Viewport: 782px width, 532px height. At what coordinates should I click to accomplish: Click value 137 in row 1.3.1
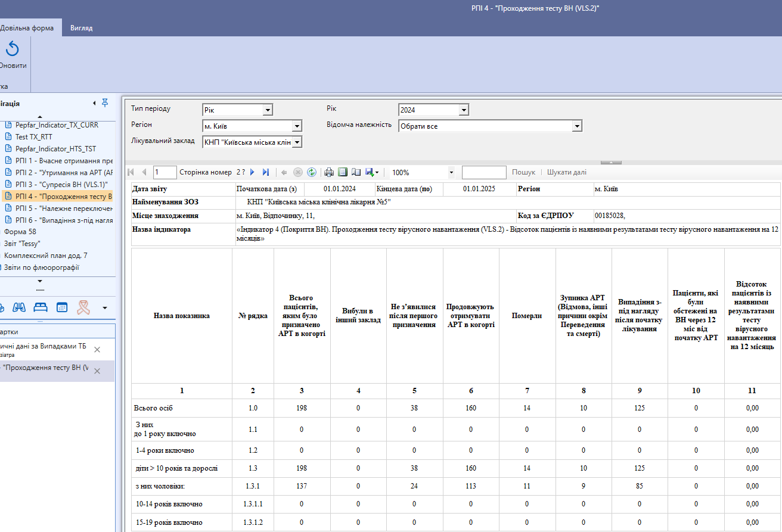[x=302, y=486]
